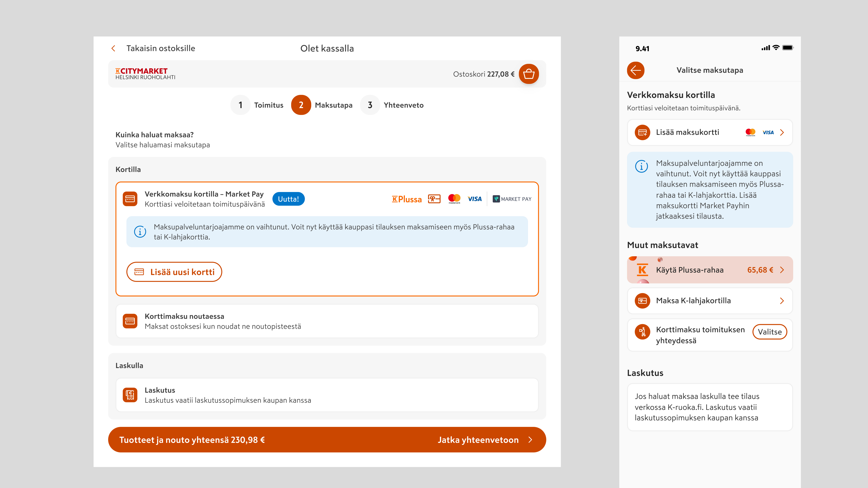Go to step 2 Maksutapa

(x=322, y=105)
